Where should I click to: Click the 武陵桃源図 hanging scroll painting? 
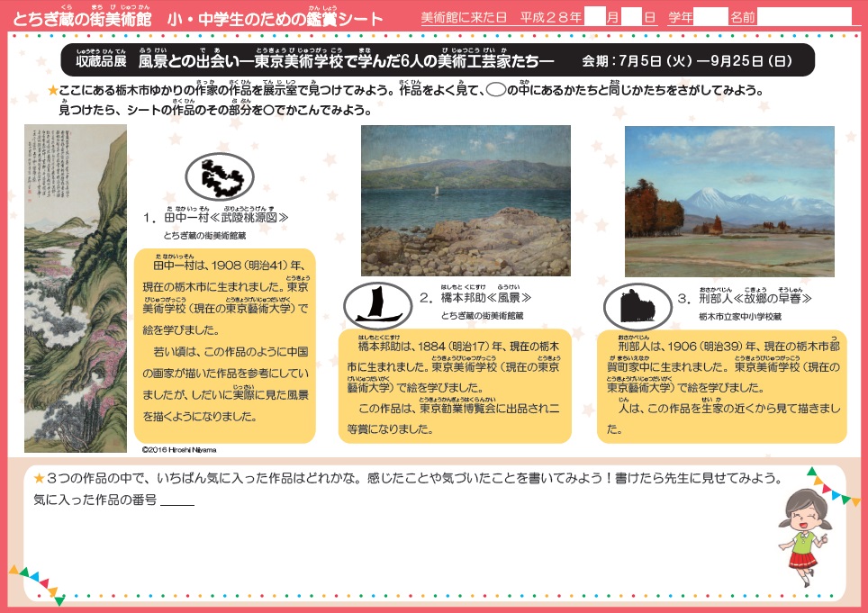76,288
